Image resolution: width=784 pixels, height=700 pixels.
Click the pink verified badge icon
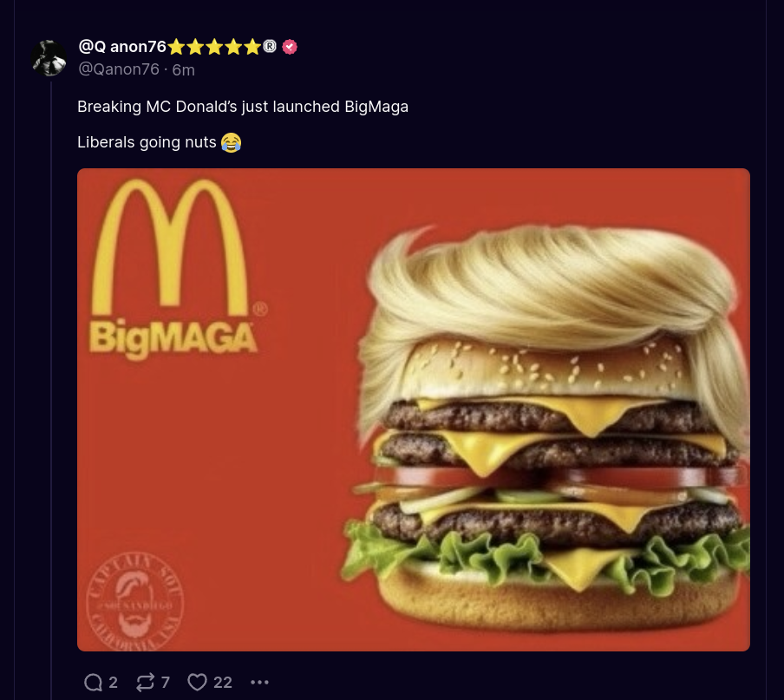pyautogui.click(x=290, y=47)
